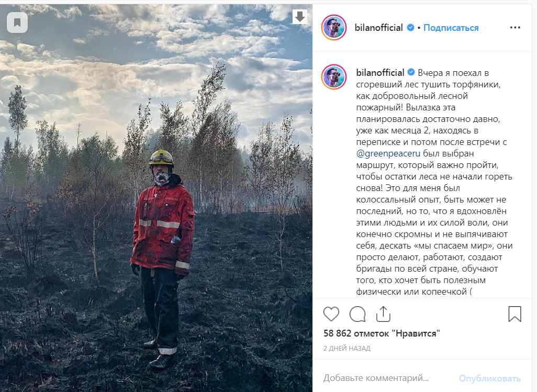Viewport: 537px width, 392px height.
Task: Click the share post arrow icon
Action: (383, 314)
